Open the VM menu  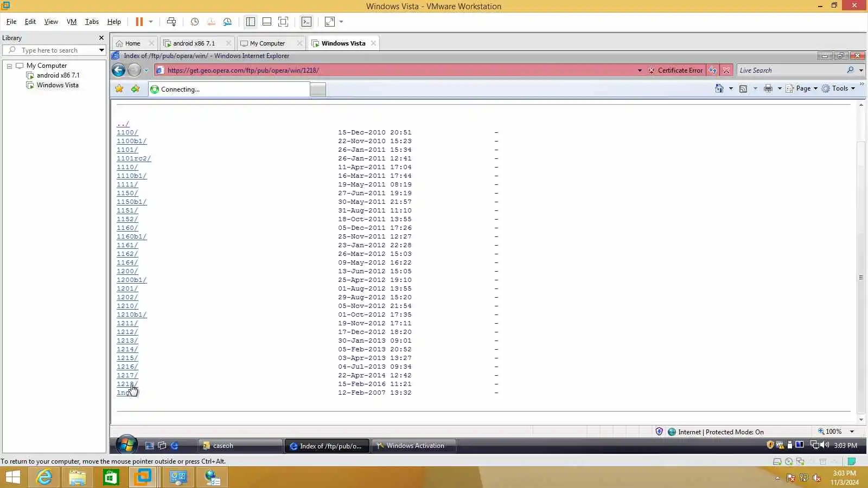(72, 22)
